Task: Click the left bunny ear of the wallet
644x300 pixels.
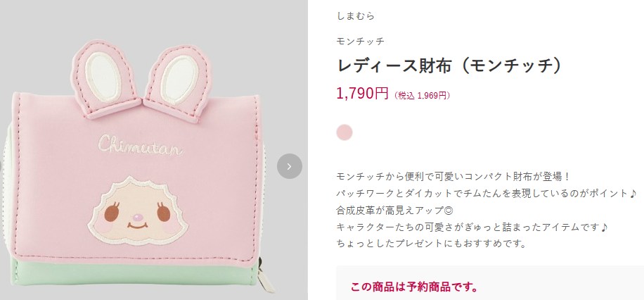Action: pyautogui.click(x=106, y=79)
